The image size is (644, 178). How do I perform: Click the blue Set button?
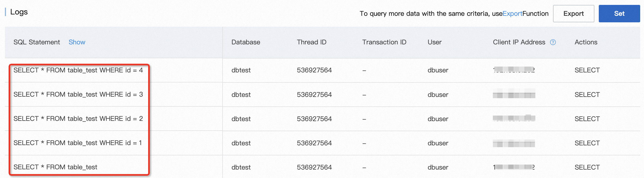tap(619, 14)
